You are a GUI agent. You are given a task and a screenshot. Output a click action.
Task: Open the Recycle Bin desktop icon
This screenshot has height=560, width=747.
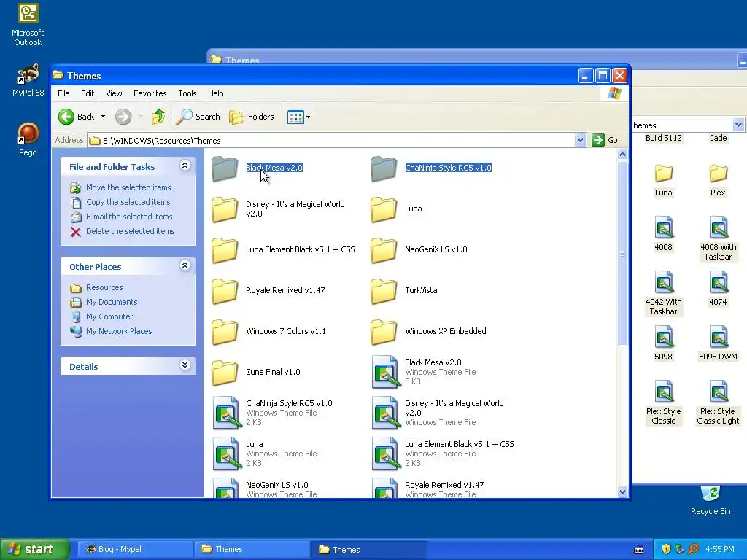(711, 501)
